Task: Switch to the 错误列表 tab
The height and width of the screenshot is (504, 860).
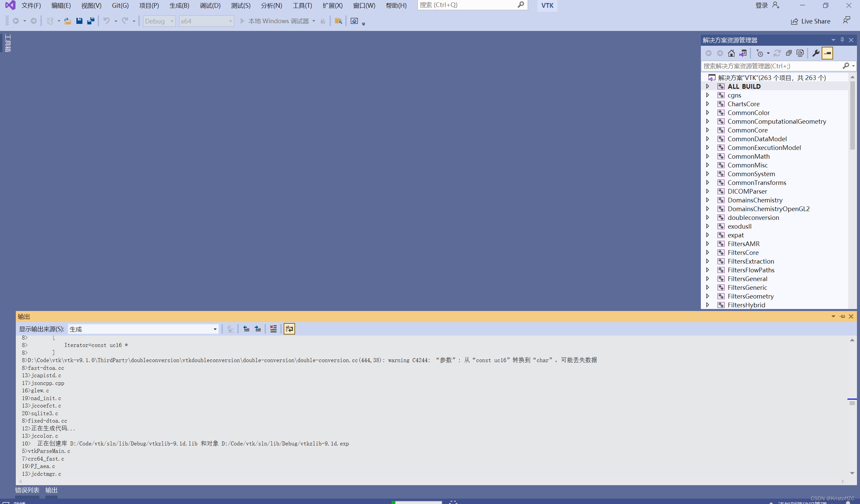Action: coord(27,490)
